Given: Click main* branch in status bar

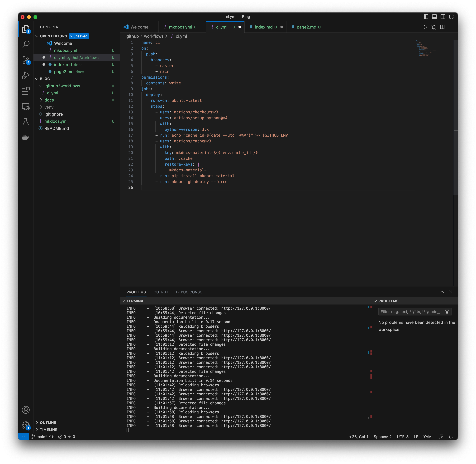Looking at the screenshot, I should [39, 436].
